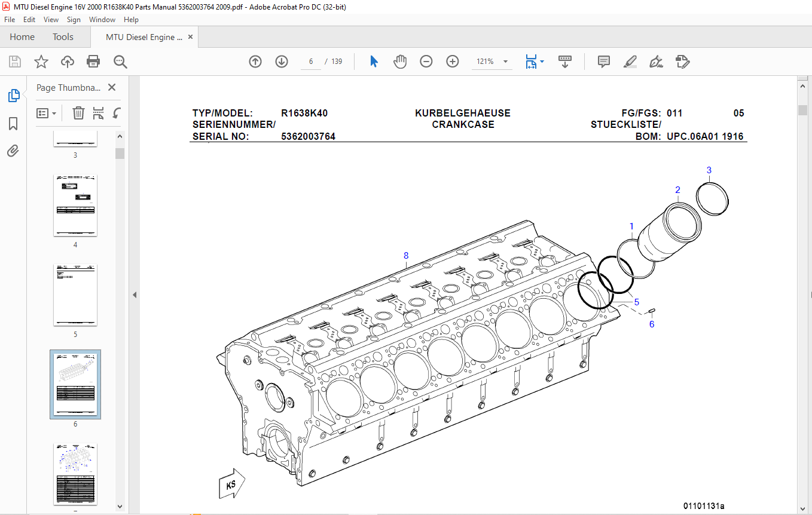Screen dimensions: 812x515
Task: Click the scrolling mode keyboard icon
Action: (565, 62)
